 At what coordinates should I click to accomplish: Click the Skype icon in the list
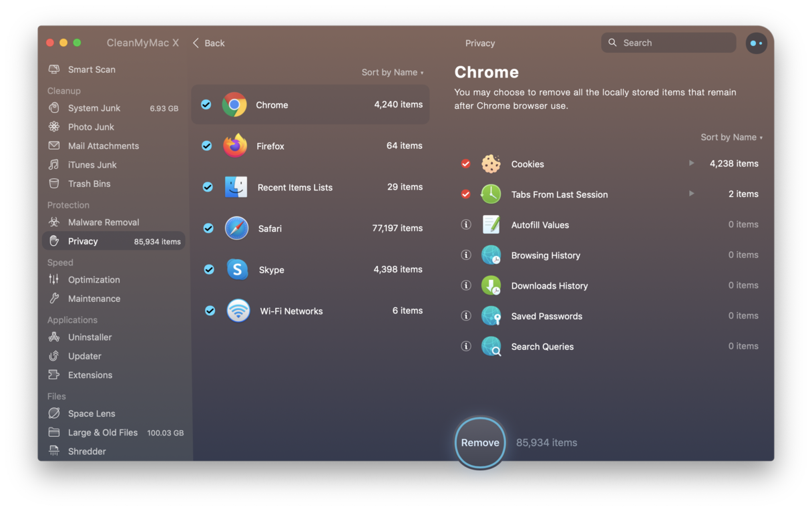click(237, 270)
